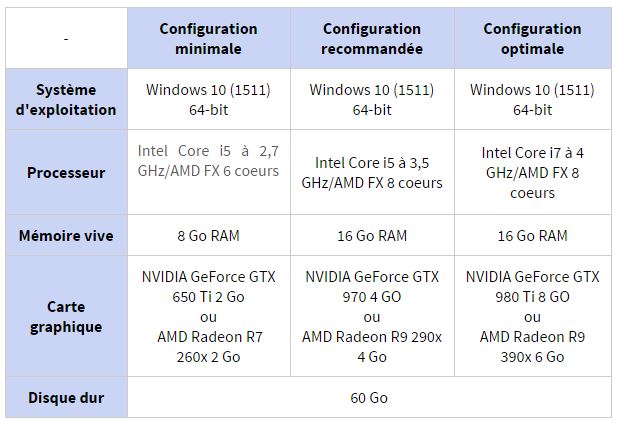618x422 pixels.
Task: Click the empty top-left dash cell
Action: click(x=66, y=38)
